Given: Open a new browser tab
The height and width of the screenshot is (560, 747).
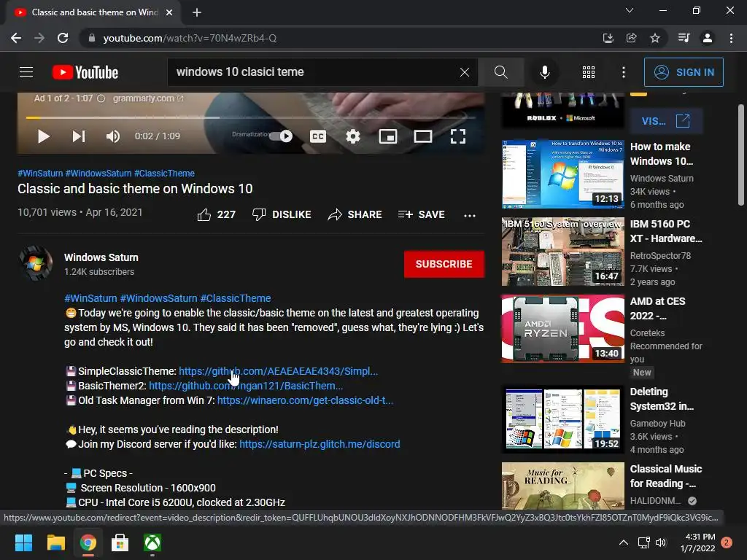Looking at the screenshot, I should [197, 12].
